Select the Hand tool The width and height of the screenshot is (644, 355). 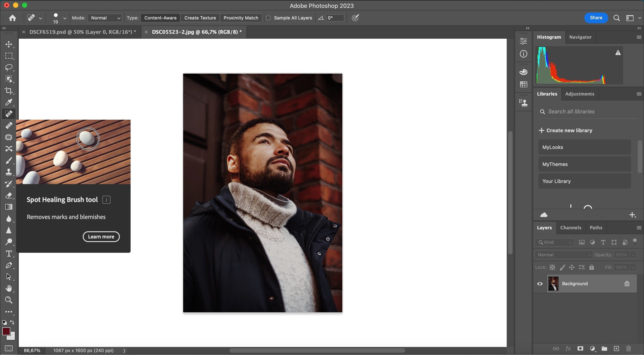[9, 289]
